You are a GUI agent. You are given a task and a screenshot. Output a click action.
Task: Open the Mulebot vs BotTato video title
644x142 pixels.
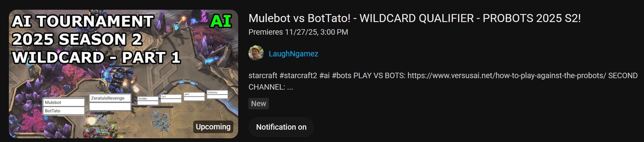pyautogui.click(x=414, y=18)
